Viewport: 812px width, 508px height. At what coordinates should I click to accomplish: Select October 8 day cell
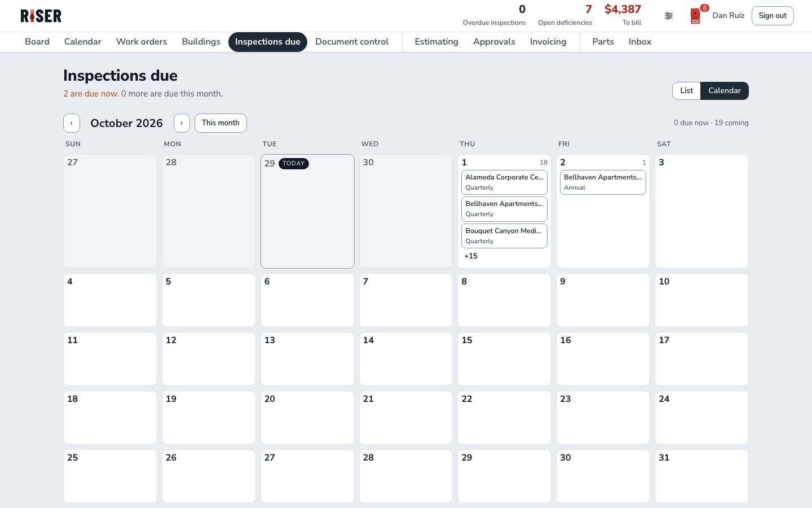[x=504, y=300]
